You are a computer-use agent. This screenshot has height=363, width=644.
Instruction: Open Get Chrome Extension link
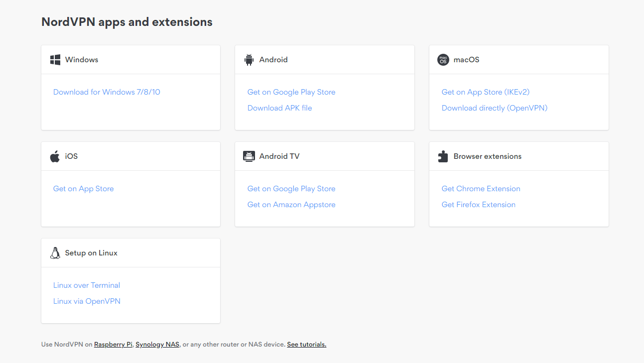click(481, 189)
